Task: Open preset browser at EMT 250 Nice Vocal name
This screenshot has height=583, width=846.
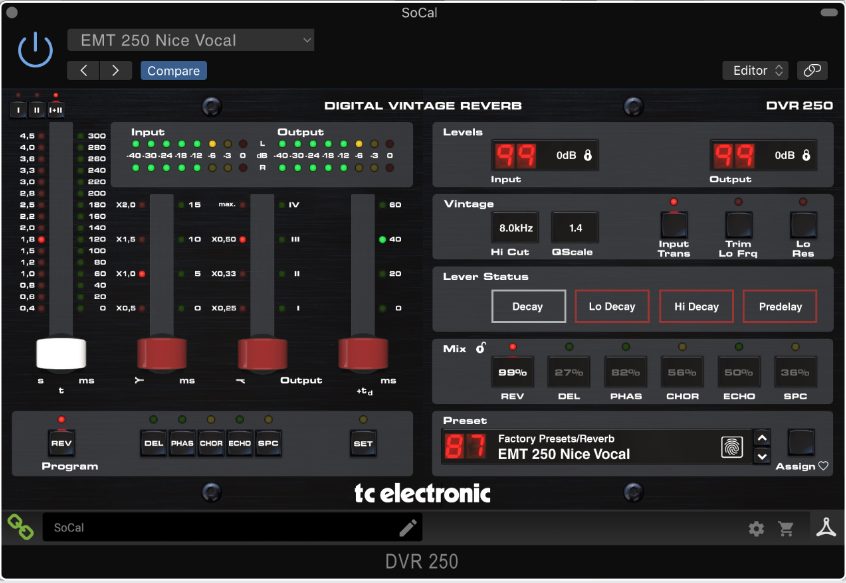Action: point(564,454)
